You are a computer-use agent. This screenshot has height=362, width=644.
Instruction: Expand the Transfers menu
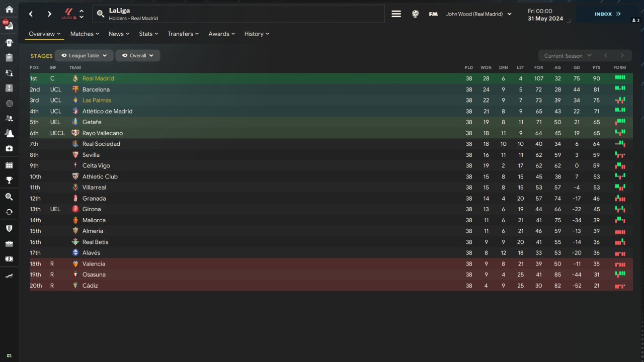[184, 34]
